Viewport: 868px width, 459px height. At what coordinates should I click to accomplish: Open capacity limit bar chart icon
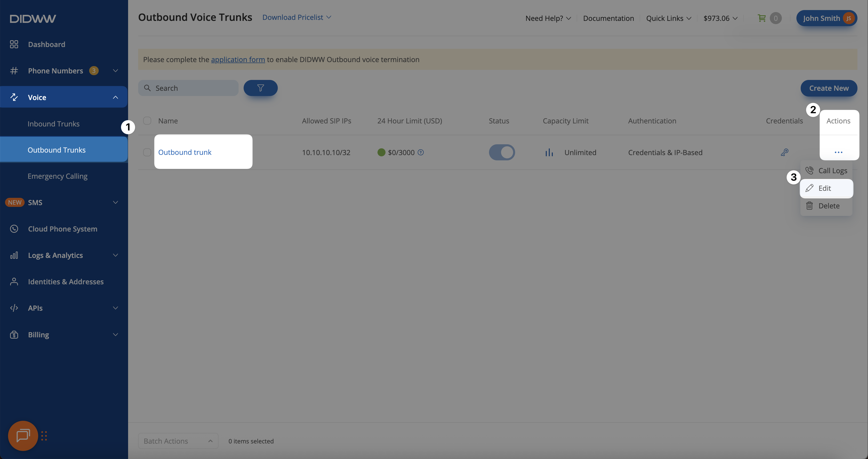point(549,152)
